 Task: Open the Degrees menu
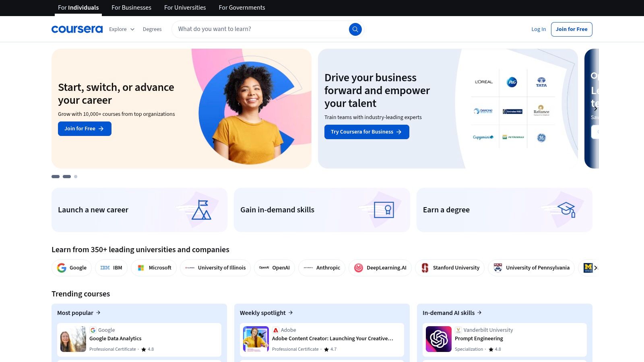click(x=152, y=29)
